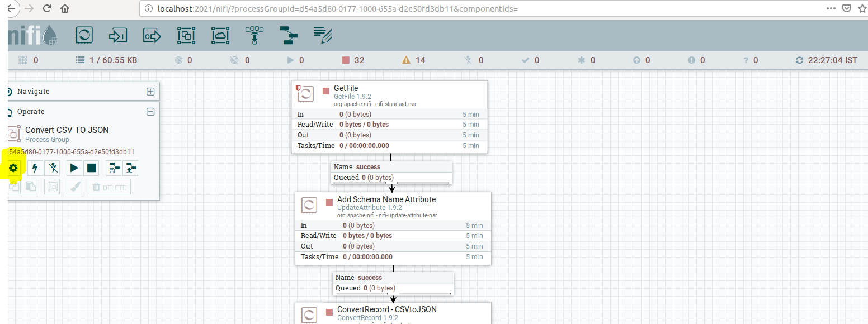This screenshot has width=868, height=324.
Task: Click the Create Template button in Operate
Action: coord(114,168)
